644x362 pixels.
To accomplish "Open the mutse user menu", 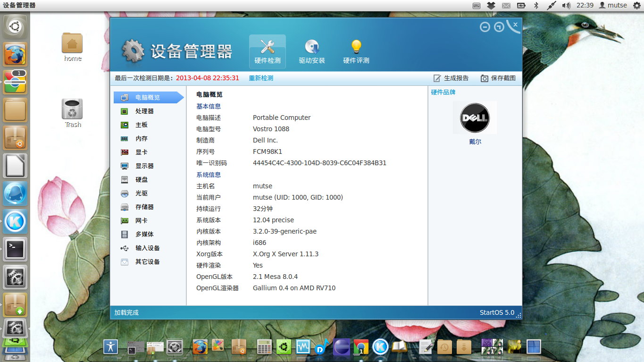I will [x=613, y=5].
